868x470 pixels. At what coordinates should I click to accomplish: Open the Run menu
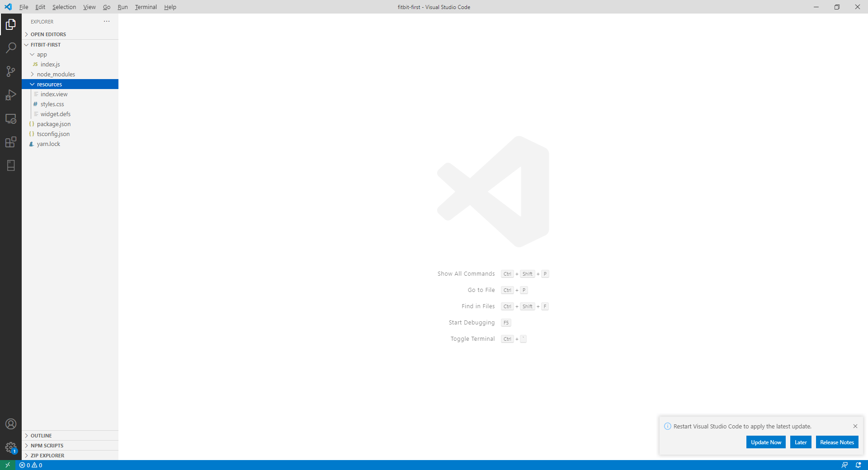122,7
